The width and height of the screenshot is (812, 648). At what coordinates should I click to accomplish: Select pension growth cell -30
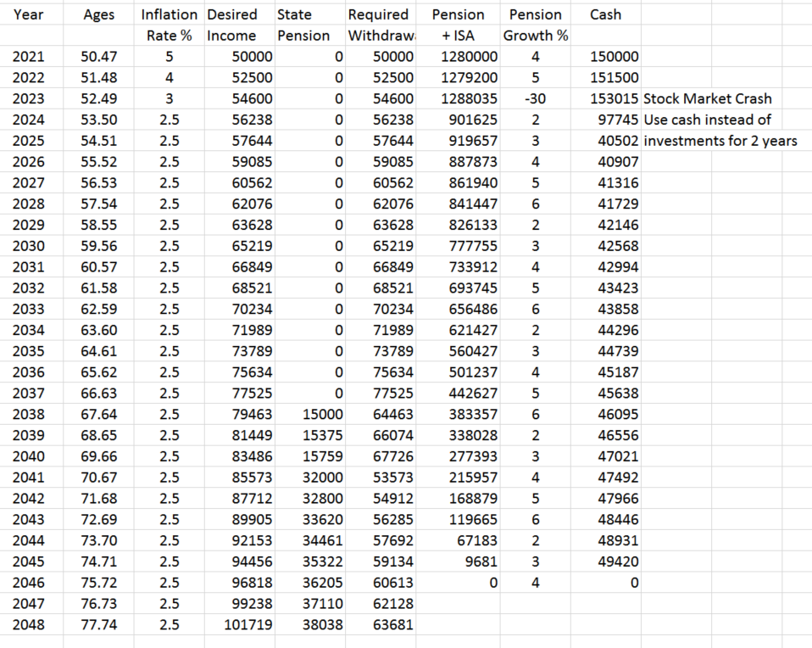coord(536,98)
